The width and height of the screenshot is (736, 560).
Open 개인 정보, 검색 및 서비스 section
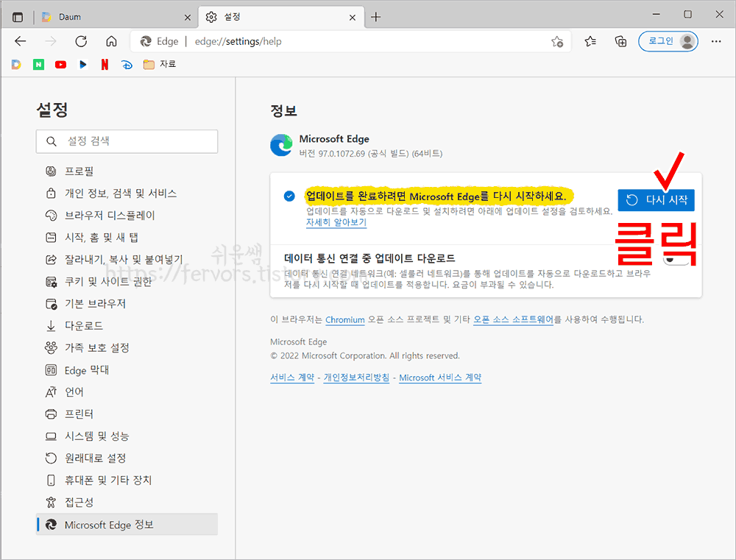pos(127,194)
